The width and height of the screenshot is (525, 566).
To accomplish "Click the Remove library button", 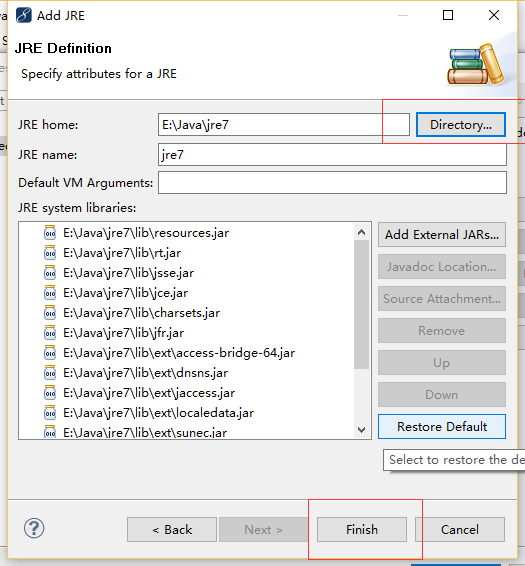I will point(442,331).
